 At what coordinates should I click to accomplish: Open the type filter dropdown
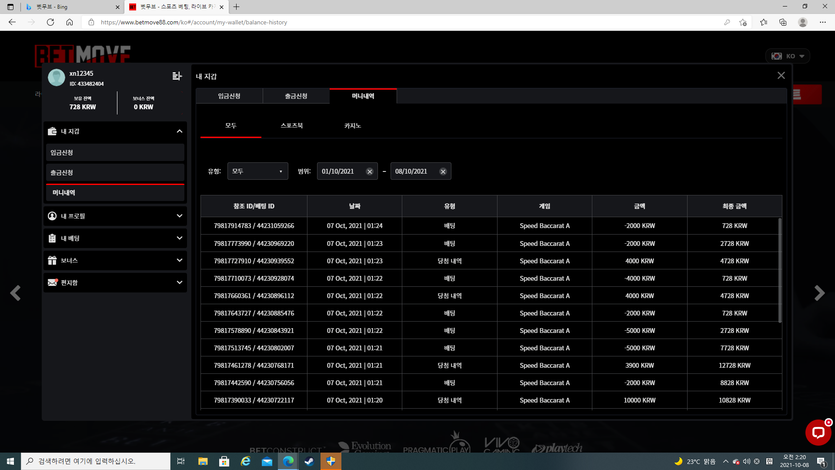[x=258, y=171]
